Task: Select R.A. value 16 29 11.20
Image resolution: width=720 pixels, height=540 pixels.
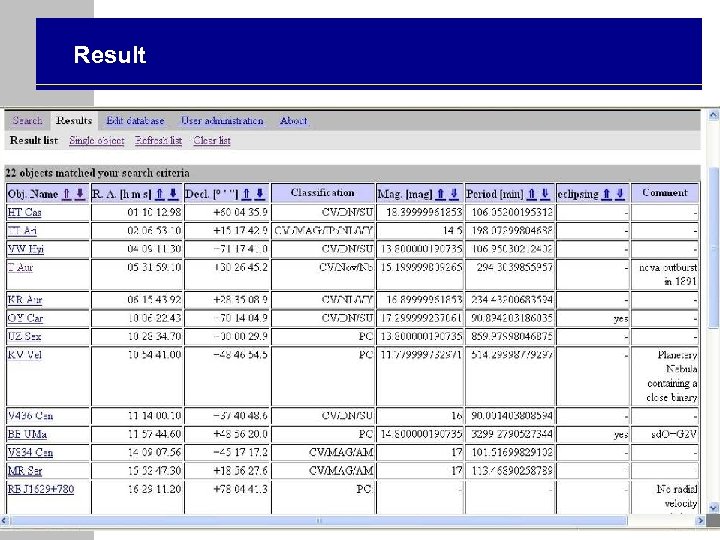Action: [x=154, y=489]
